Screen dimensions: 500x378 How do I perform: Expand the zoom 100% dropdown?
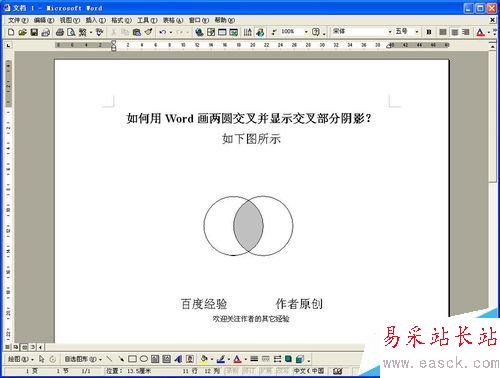[x=306, y=32]
